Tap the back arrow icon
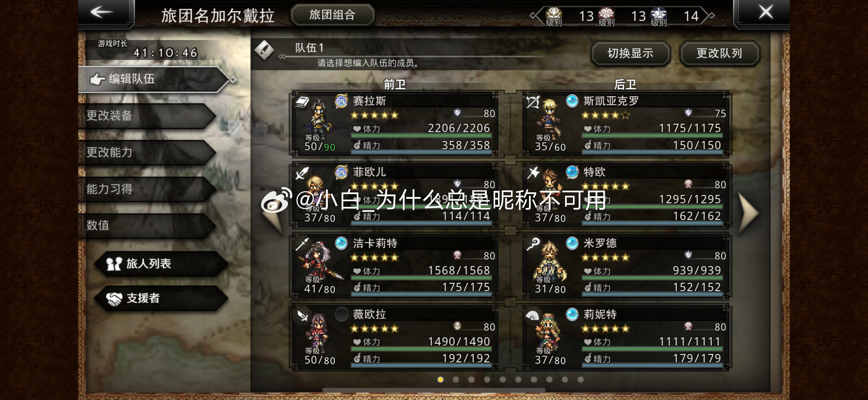 [102, 12]
